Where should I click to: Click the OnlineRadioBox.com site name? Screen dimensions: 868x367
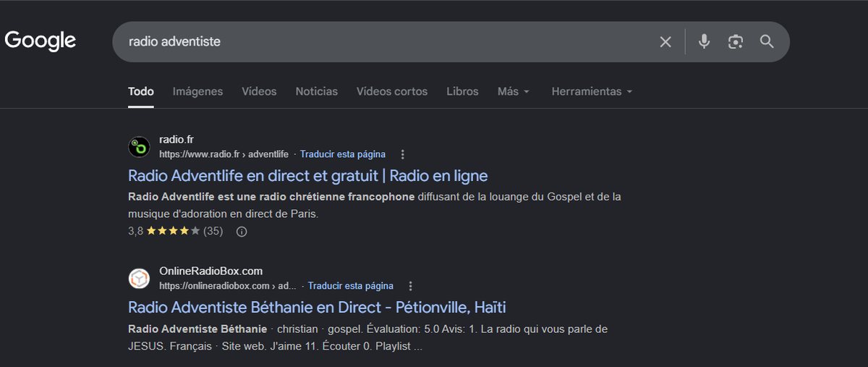tap(210, 271)
